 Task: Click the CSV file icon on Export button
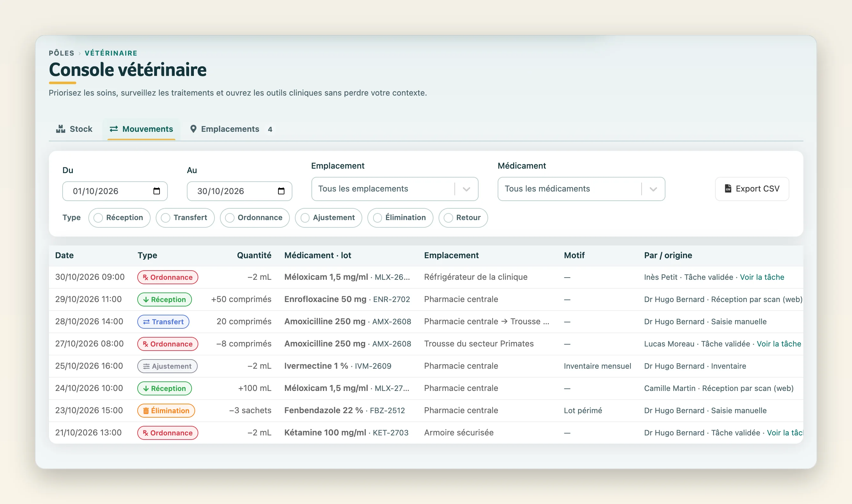tap(728, 189)
